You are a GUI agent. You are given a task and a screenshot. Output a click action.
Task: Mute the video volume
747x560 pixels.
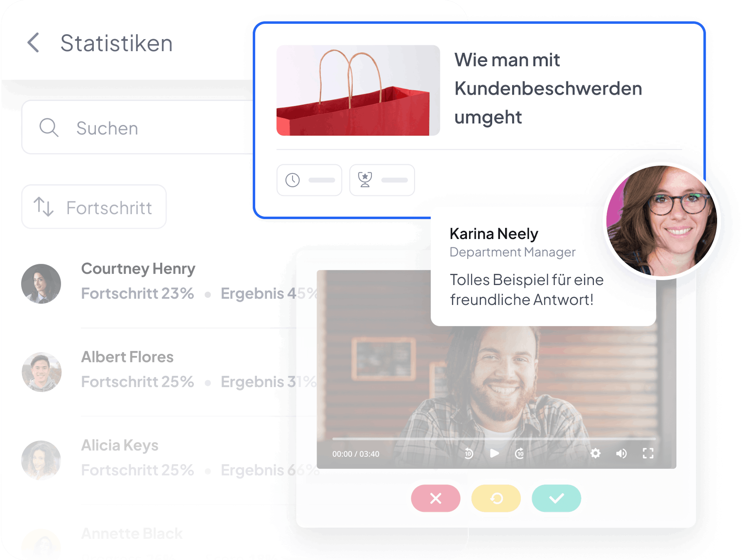[621, 453]
